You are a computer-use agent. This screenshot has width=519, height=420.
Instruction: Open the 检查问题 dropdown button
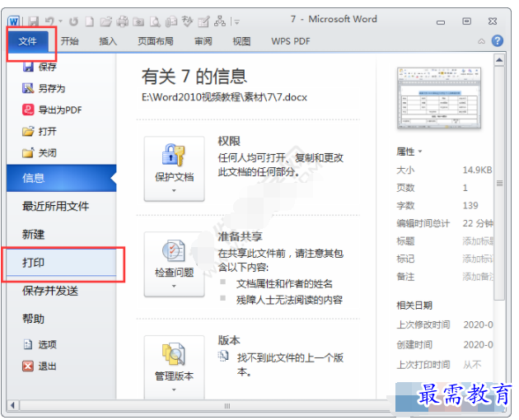[174, 264]
